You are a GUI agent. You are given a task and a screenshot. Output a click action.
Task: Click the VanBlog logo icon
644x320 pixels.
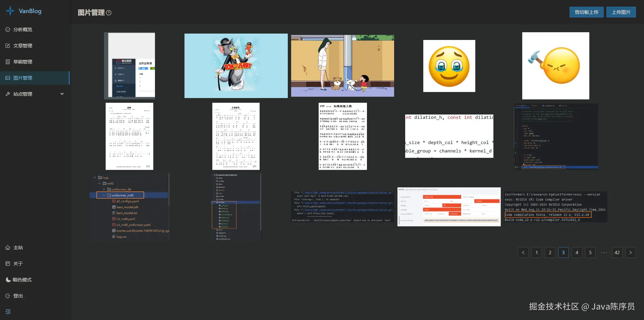(10, 11)
